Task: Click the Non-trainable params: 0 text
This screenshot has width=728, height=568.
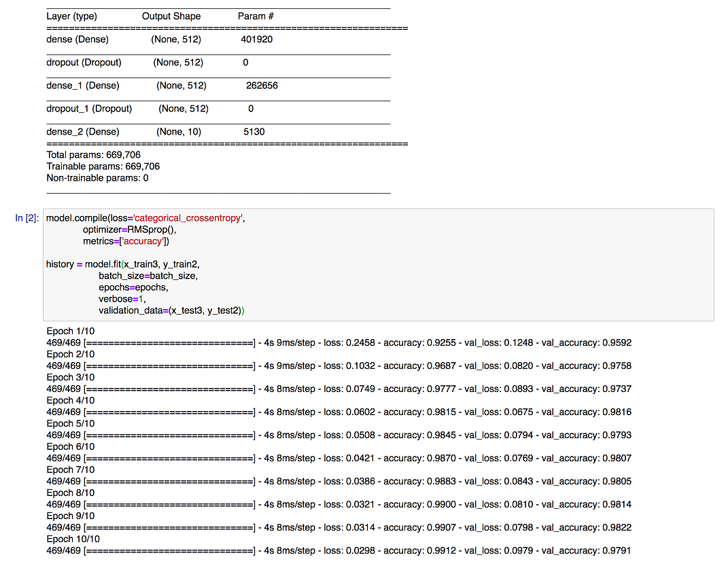Action: [x=97, y=178]
